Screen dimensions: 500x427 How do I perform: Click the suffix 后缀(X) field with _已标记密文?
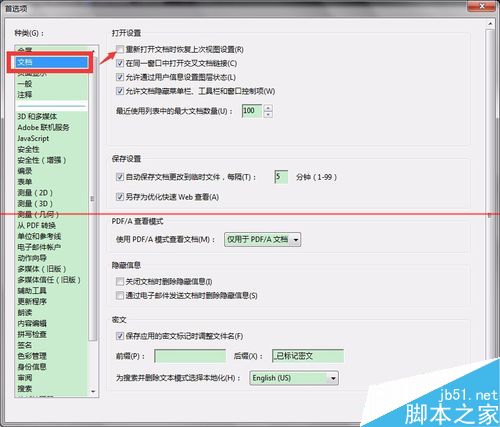[x=308, y=356]
